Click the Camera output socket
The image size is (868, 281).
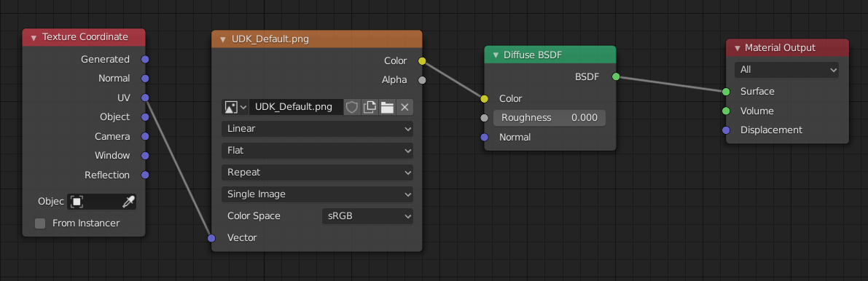click(x=145, y=136)
